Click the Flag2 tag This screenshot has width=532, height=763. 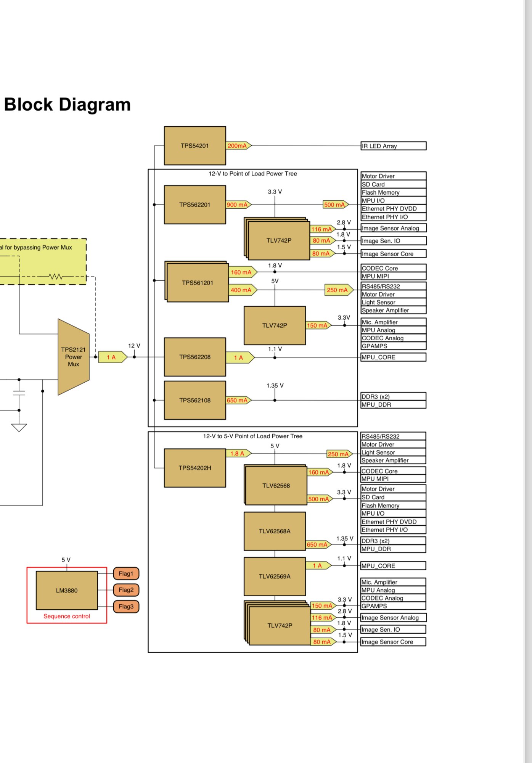tap(126, 590)
